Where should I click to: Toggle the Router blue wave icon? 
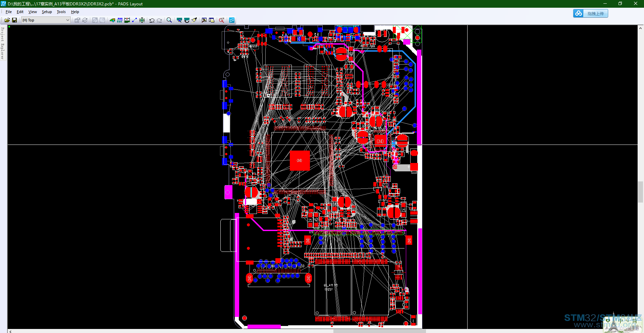click(x=232, y=20)
